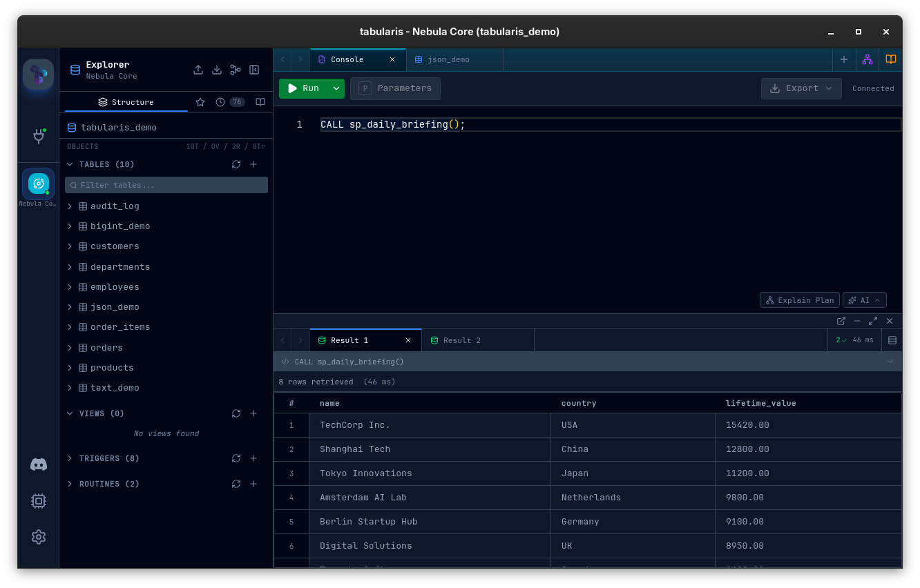The width and height of the screenshot is (920, 588).
Task: Open the settings gear icon
Action: point(39,537)
